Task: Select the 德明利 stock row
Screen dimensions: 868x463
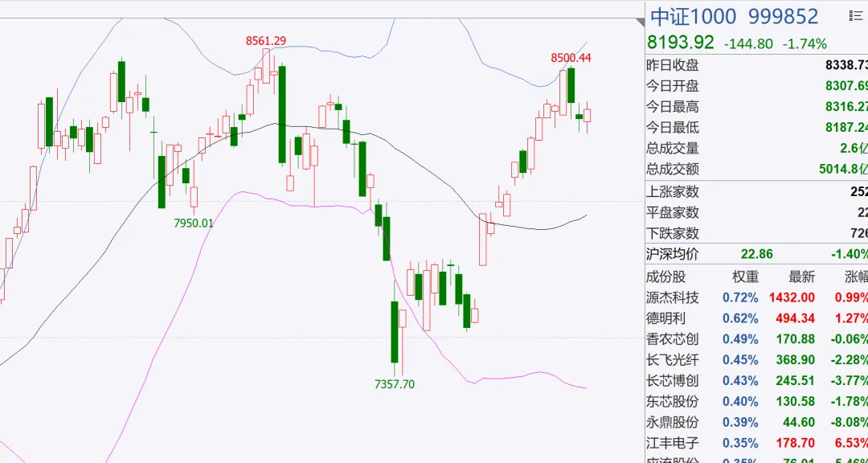Action: (757, 318)
